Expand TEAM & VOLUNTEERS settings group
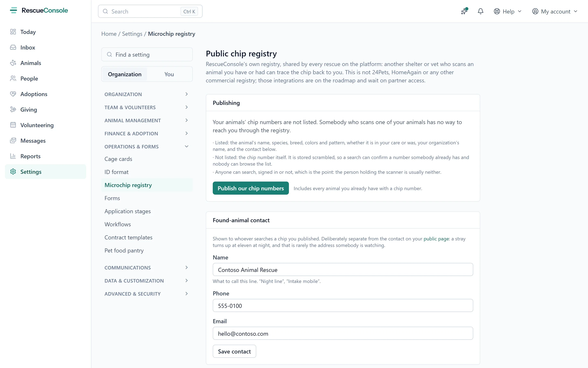The width and height of the screenshot is (588, 368). tap(147, 107)
